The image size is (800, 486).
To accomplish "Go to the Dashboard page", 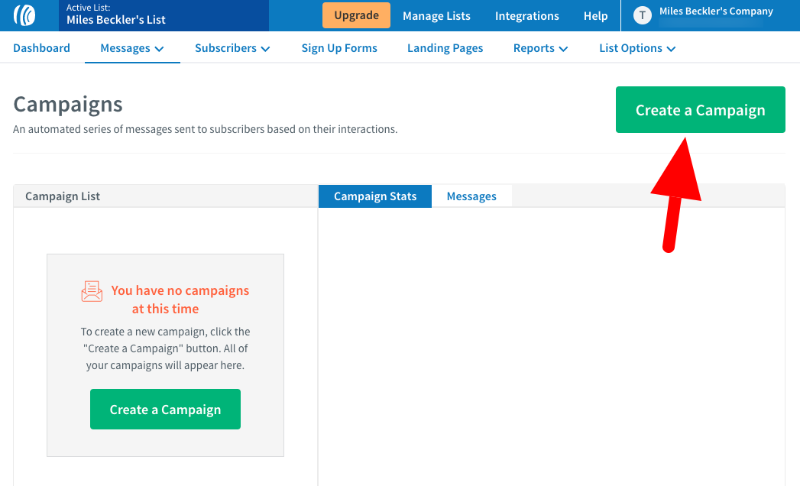I will 41,48.
